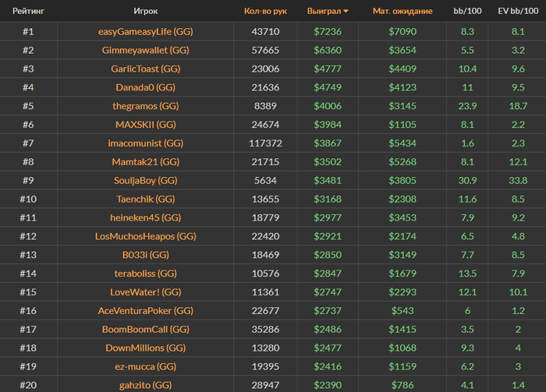546x392 pixels.
Task: Click the #20 gahzito (GG) player
Action: click(146, 385)
